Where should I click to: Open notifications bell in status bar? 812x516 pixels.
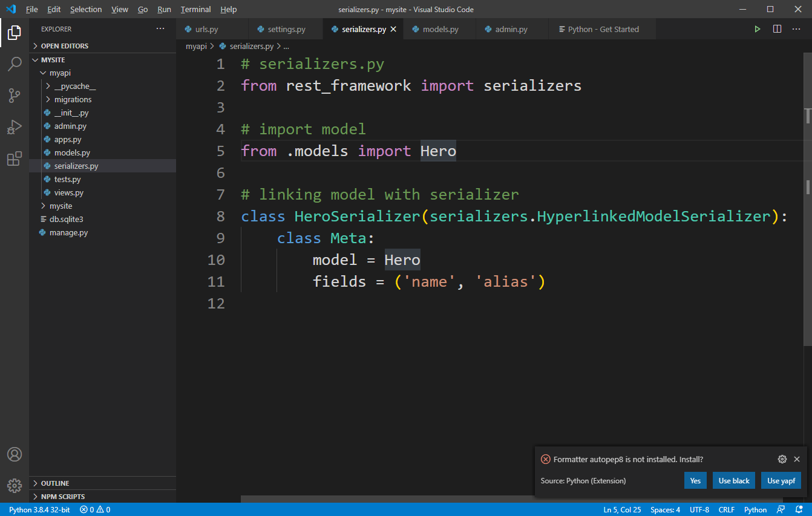798,510
